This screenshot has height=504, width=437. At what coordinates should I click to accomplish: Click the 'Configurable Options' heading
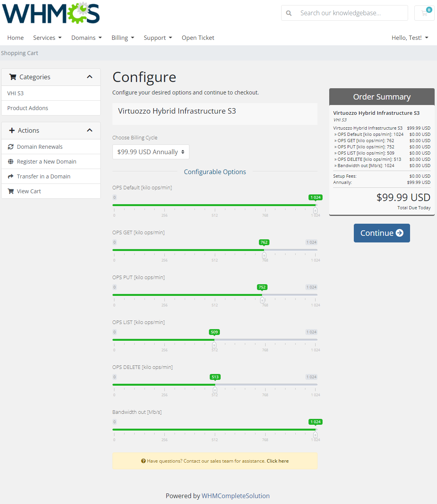point(215,172)
